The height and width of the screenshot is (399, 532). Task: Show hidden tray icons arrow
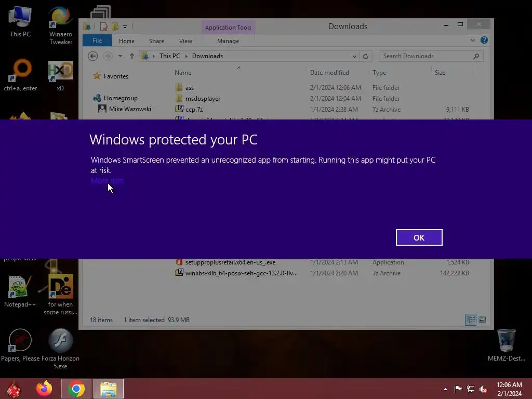coord(445,389)
